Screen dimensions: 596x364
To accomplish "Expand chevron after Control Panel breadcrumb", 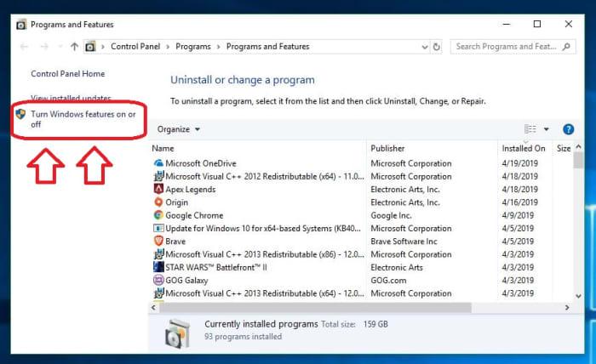I will click(168, 47).
